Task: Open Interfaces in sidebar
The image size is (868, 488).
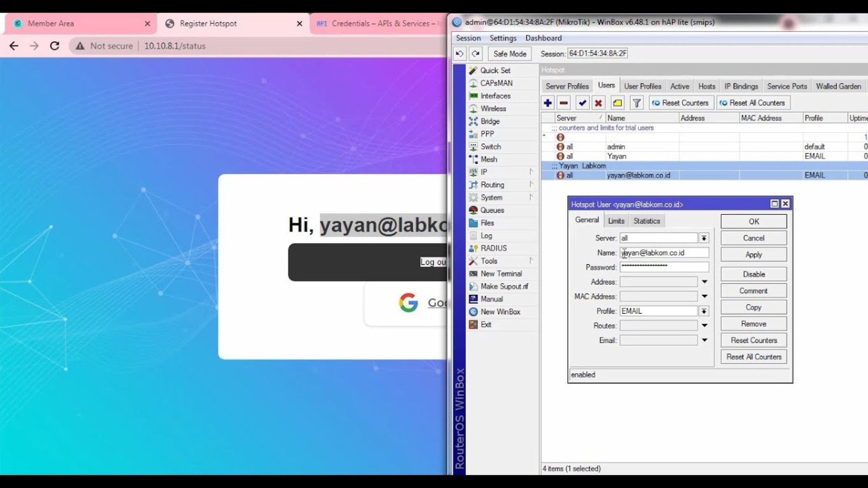Action: 495,96
